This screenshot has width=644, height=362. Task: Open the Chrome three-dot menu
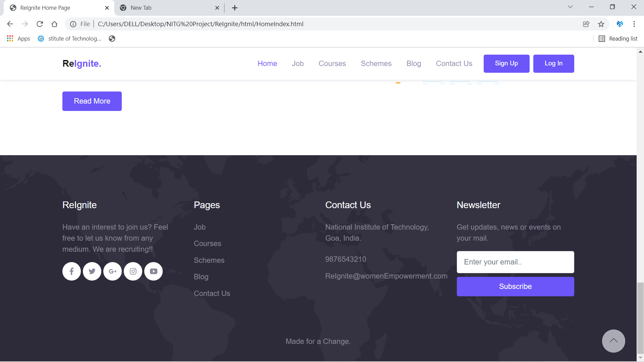[x=634, y=24]
